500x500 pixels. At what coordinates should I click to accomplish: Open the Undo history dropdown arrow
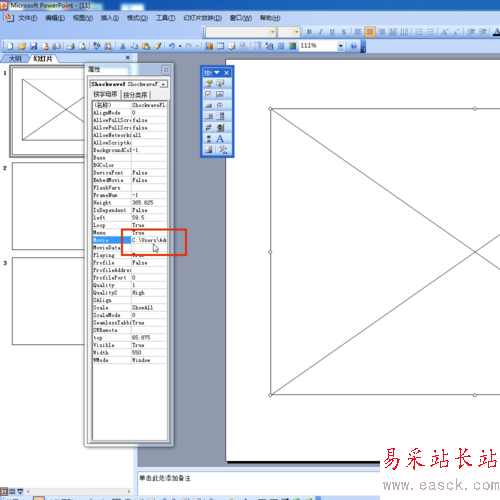pyautogui.click(x=180, y=46)
